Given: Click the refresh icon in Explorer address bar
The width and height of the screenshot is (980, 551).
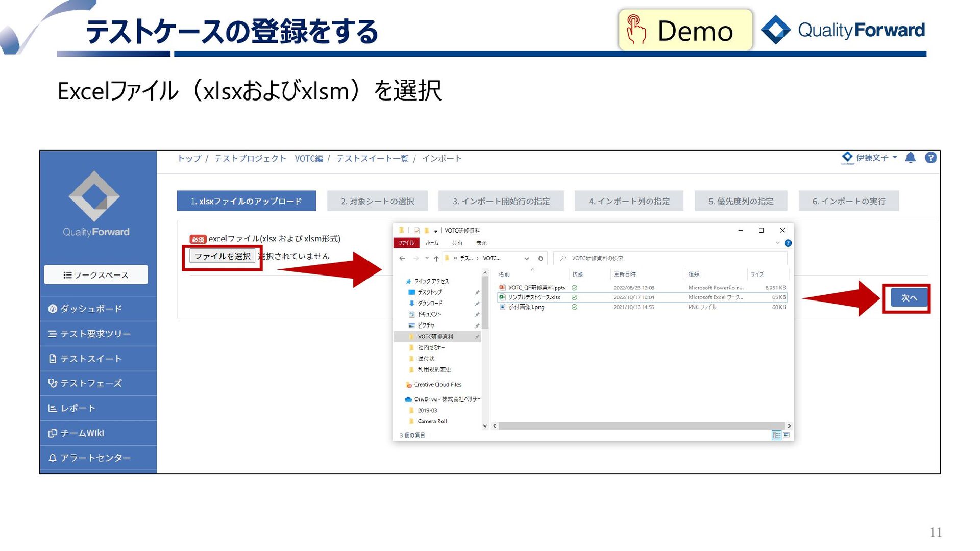Looking at the screenshot, I should (541, 258).
